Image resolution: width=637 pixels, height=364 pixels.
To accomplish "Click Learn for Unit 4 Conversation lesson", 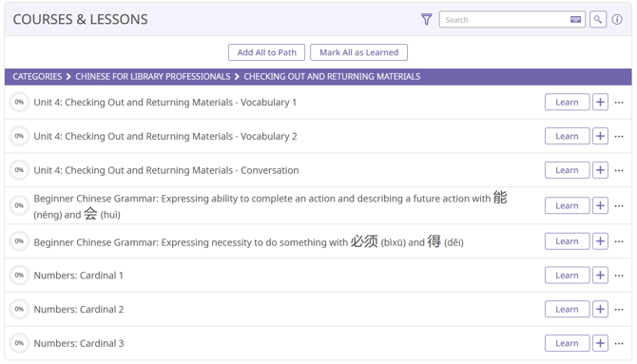I will (567, 170).
